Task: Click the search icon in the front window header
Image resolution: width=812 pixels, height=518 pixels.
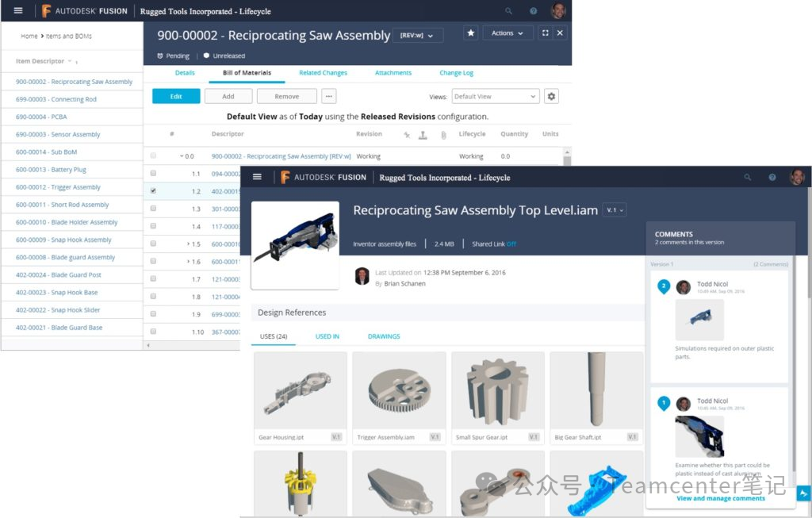Action: [747, 178]
